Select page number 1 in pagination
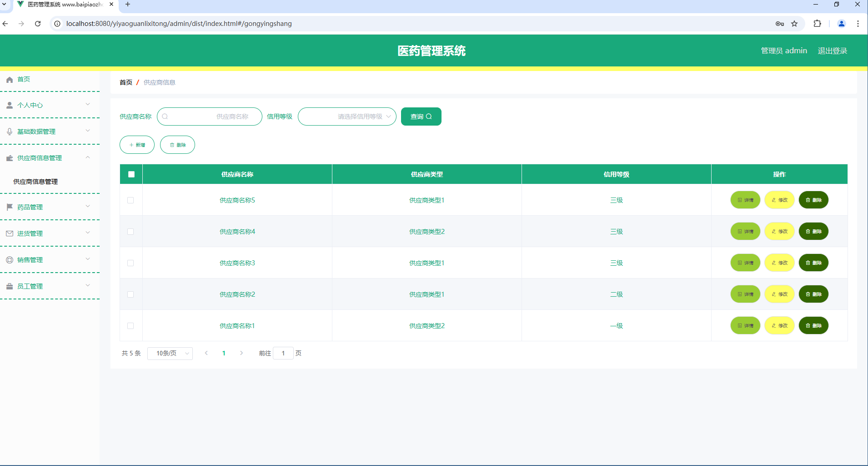The image size is (868, 466). pos(224,353)
